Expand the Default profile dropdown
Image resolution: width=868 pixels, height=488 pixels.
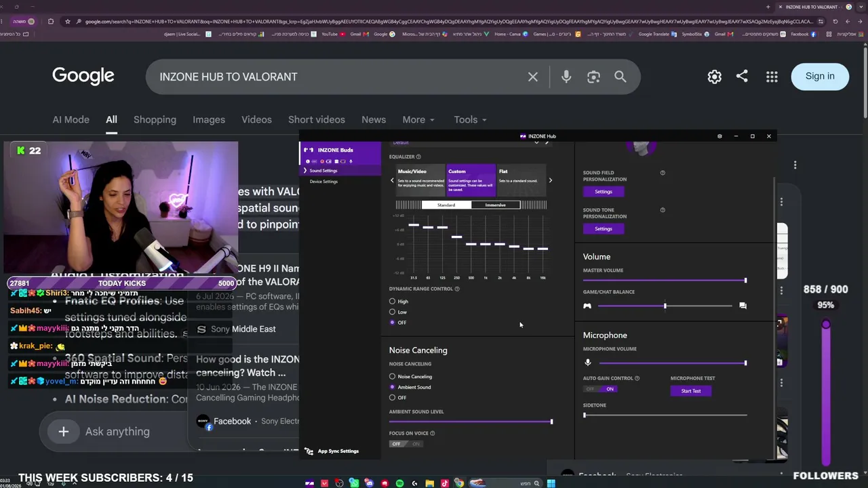536,142
